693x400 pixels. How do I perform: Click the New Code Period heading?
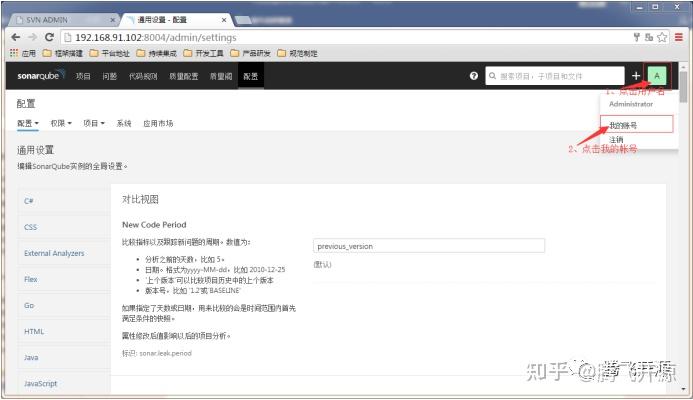tap(154, 225)
